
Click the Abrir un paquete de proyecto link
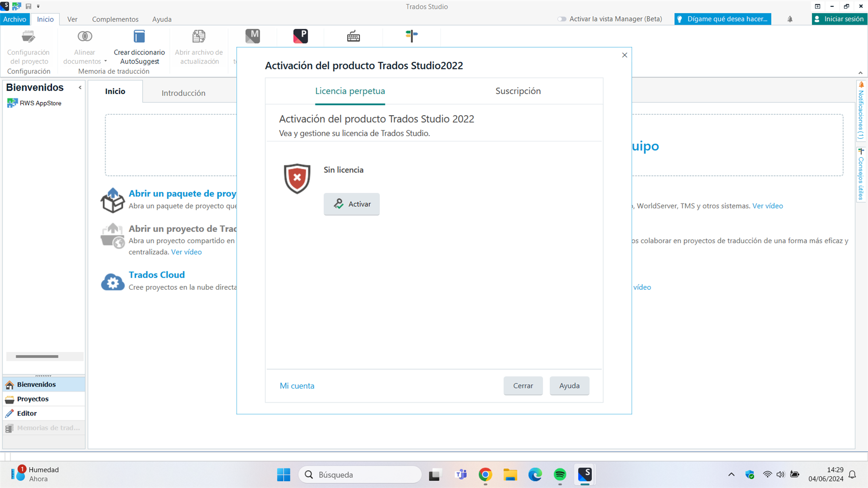(x=182, y=193)
